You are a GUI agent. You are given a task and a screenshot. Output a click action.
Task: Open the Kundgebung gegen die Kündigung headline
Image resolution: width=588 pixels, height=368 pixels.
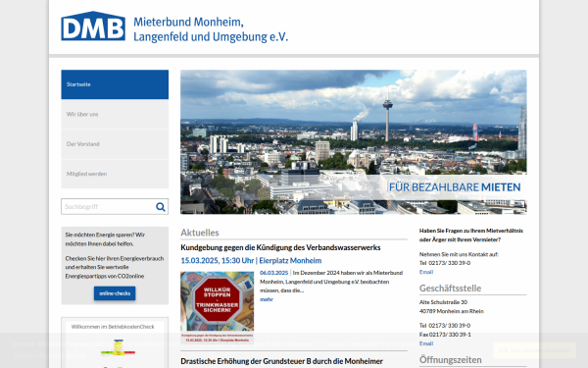(280, 247)
